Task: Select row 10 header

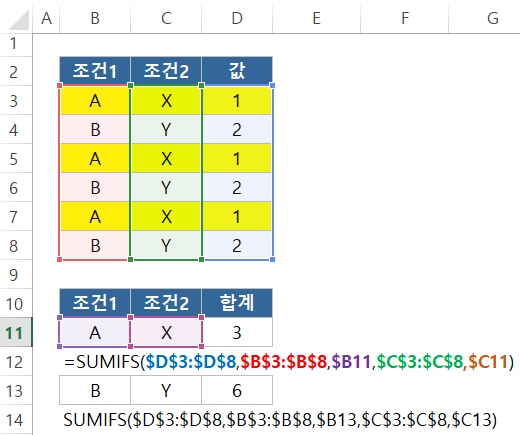Action: (x=16, y=303)
